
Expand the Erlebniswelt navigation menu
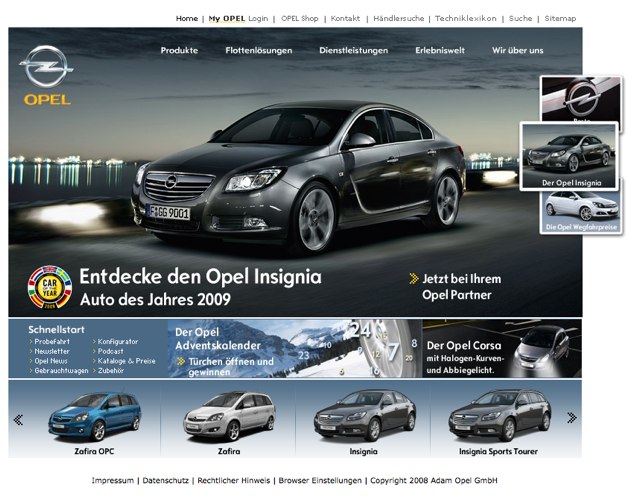(x=441, y=50)
